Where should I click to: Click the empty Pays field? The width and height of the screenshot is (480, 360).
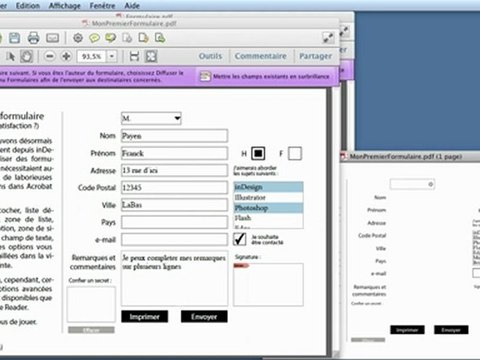coord(174,222)
